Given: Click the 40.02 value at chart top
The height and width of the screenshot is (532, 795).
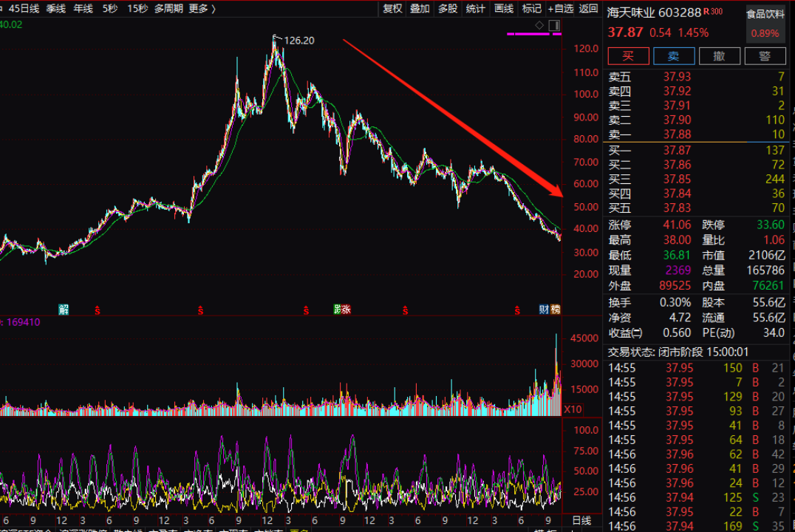Looking at the screenshot, I should (11, 24).
